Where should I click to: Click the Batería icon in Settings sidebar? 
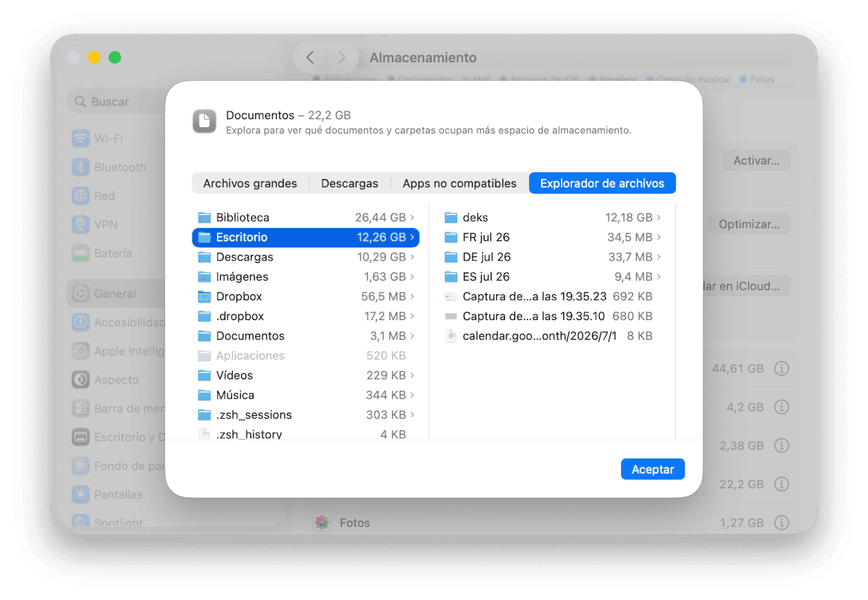click(80, 253)
